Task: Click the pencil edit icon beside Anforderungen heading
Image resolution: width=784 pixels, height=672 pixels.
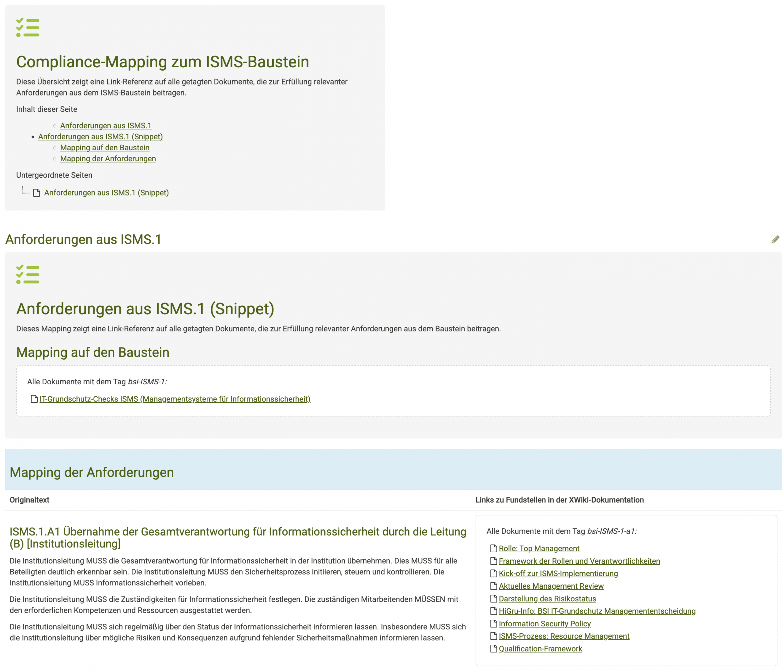Action: pyautogui.click(x=775, y=239)
